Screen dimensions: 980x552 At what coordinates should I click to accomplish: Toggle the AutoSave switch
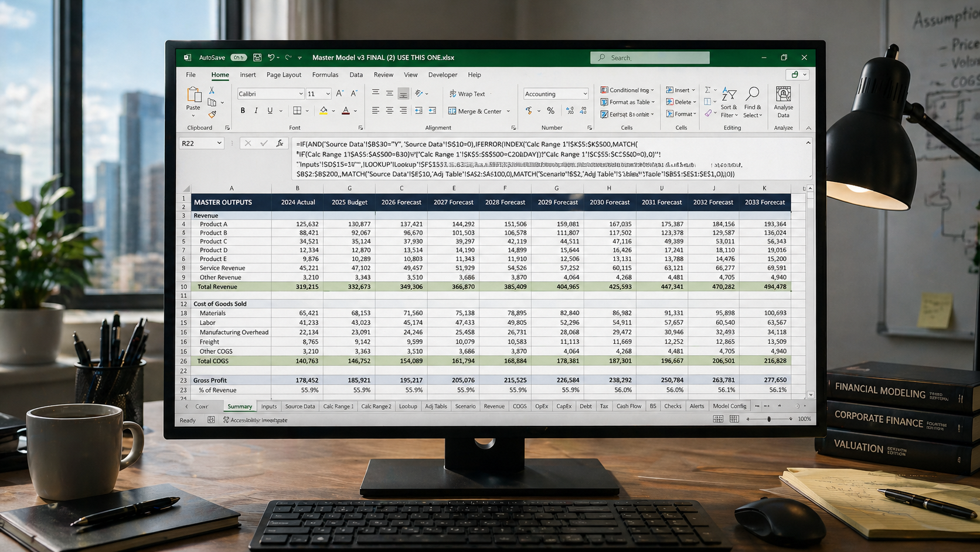(239, 57)
